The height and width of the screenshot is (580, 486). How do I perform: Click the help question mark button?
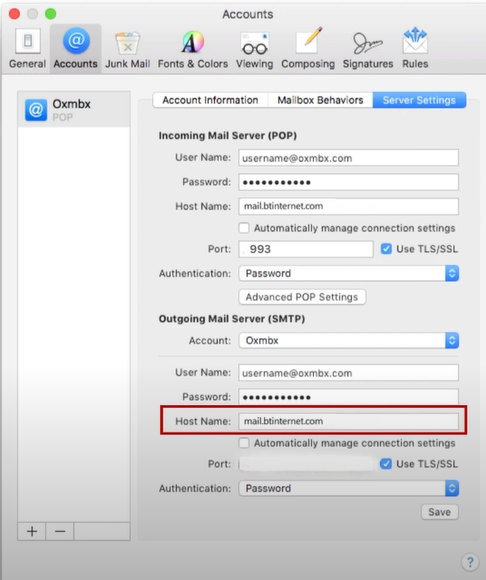click(x=470, y=562)
